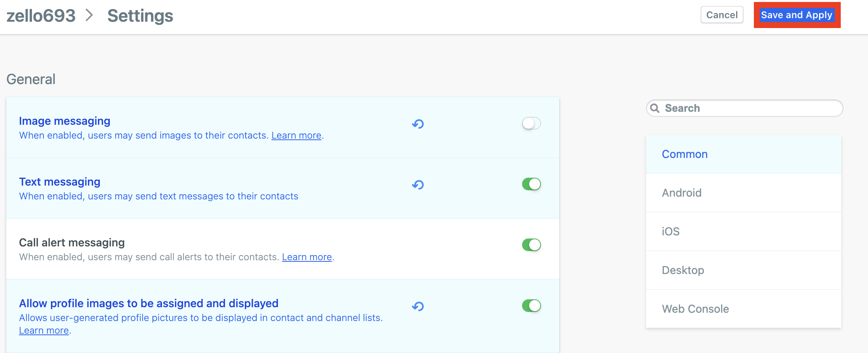Click the Text messaging title
This screenshot has width=868, height=353.
click(x=60, y=182)
